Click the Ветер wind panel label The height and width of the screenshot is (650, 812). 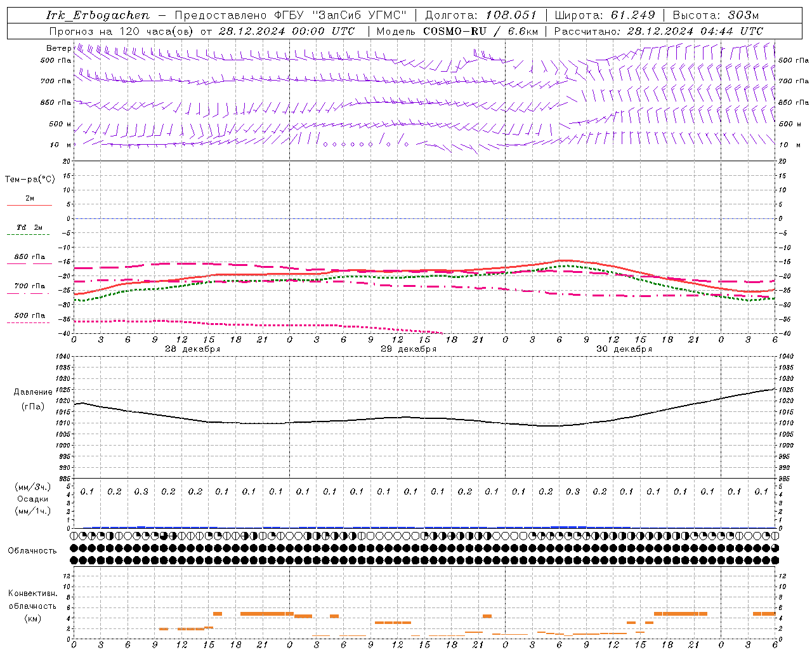click(58, 48)
